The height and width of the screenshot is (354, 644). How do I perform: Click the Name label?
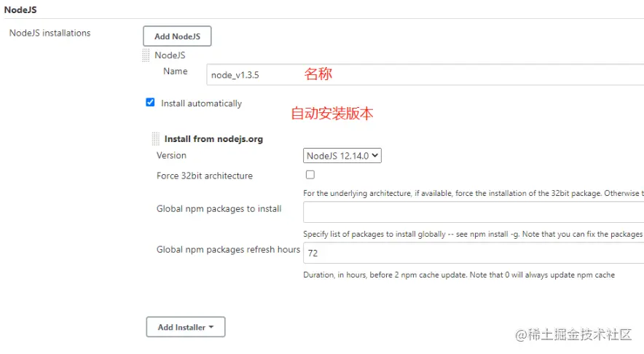point(176,71)
